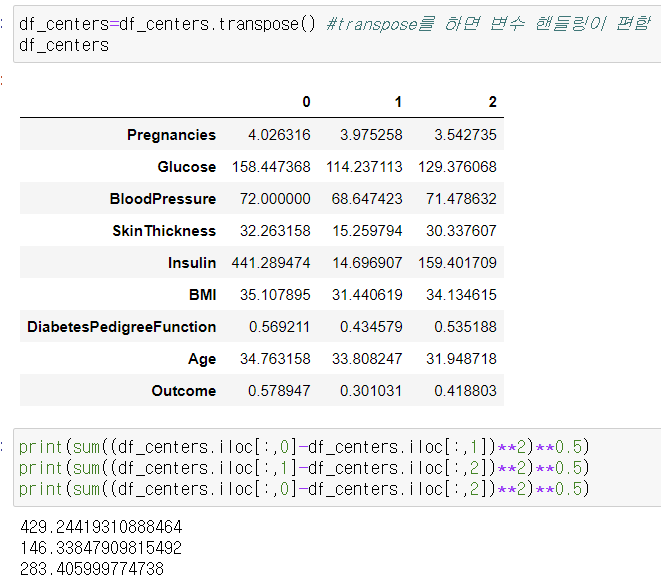Select Outcome value 0.301031
The width and height of the screenshot is (661, 582).
(371, 391)
